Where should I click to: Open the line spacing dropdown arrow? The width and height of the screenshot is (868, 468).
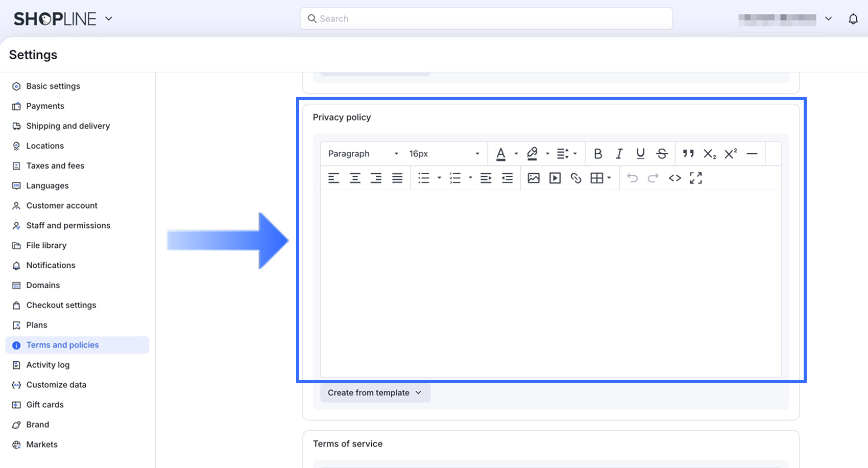(x=575, y=154)
